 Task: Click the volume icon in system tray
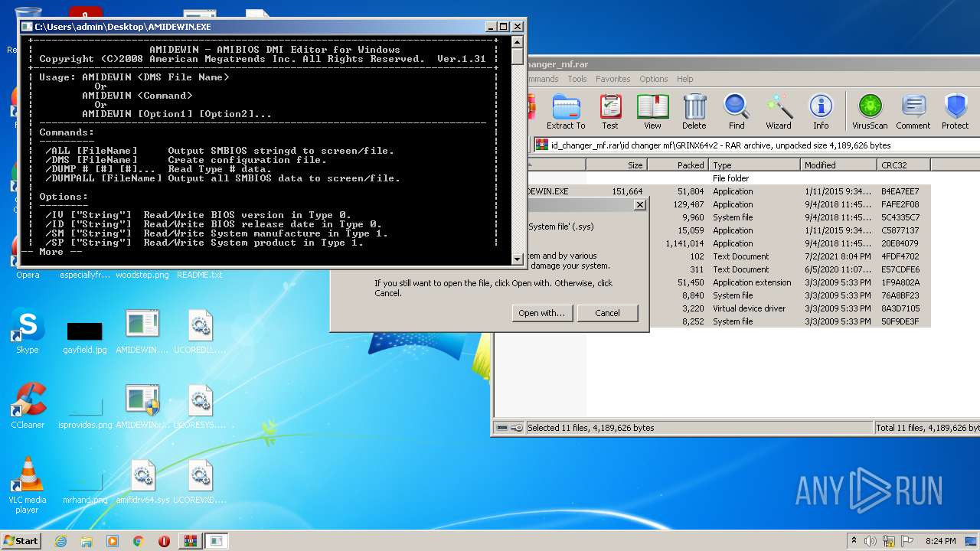click(871, 541)
